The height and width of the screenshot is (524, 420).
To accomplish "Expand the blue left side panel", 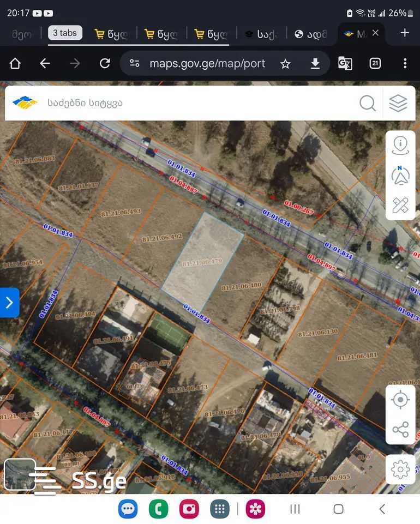I will point(9,303).
